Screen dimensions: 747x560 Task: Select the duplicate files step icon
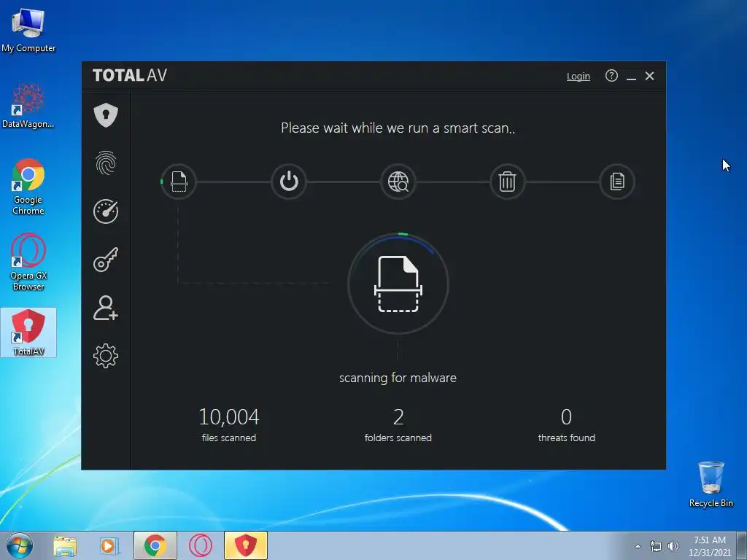pos(617,182)
